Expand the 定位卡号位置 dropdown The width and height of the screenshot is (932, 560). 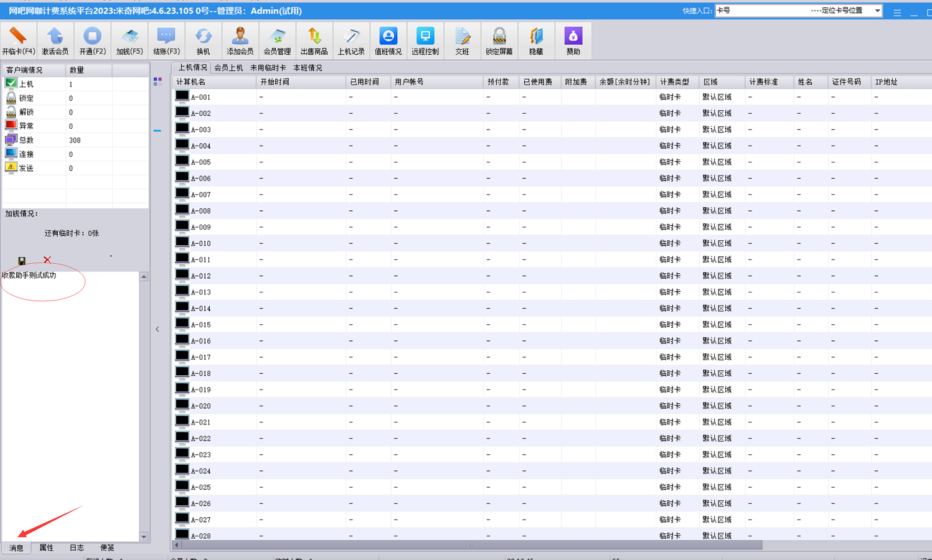877,11
